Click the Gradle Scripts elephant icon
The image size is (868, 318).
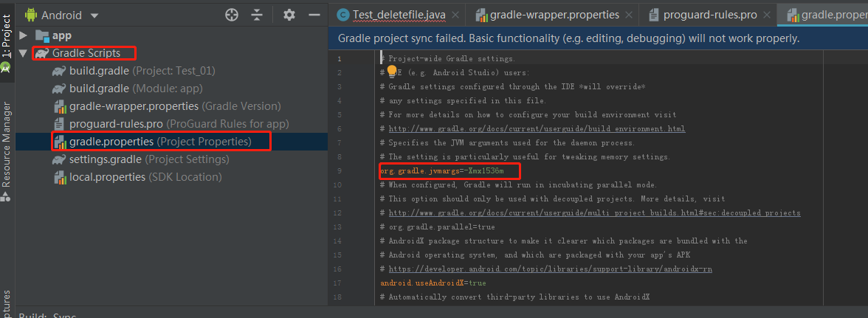(x=42, y=54)
